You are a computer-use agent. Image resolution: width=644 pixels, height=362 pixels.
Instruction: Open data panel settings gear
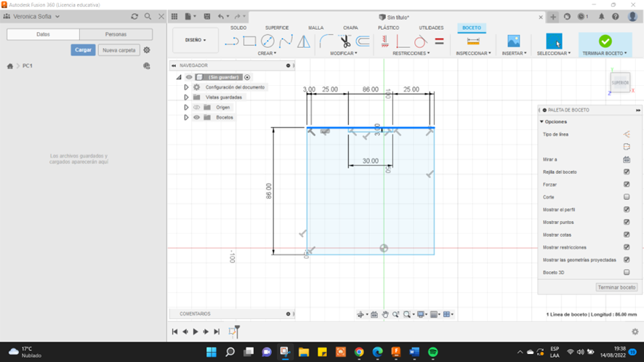[147, 50]
